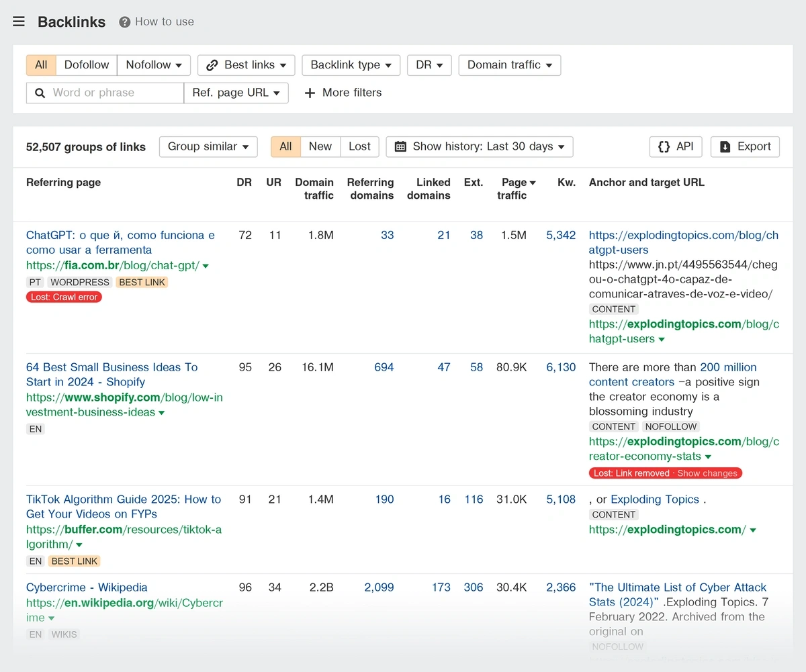Open the Nofollow dropdown
This screenshot has height=672, width=806.
(154, 65)
